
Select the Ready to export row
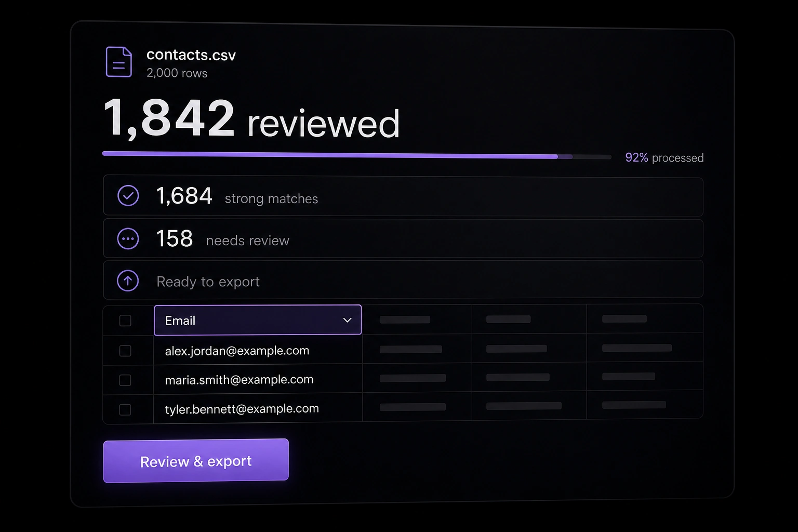tap(403, 280)
